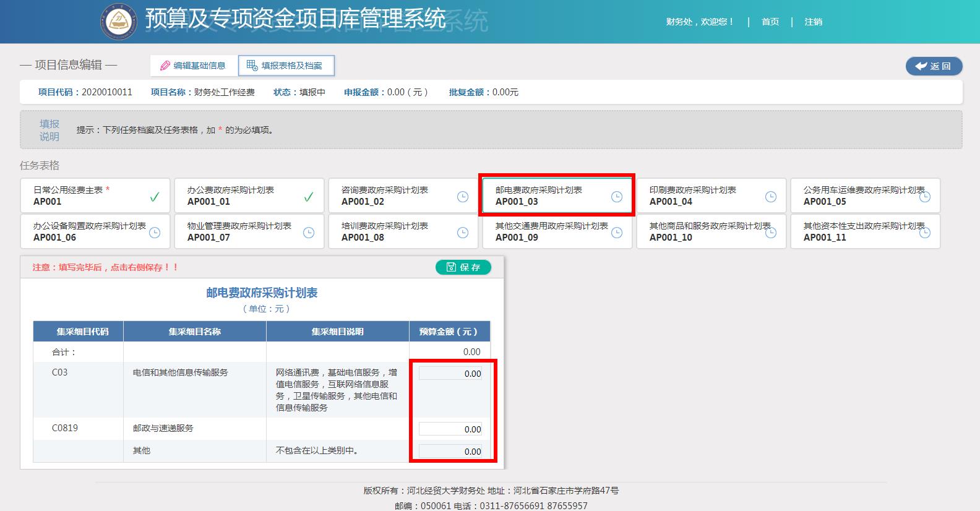This screenshot has width=980, height=511.
Task: Open 办公设备购置政府采购计划表 AP001_06
Action: (x=95, y=232)
